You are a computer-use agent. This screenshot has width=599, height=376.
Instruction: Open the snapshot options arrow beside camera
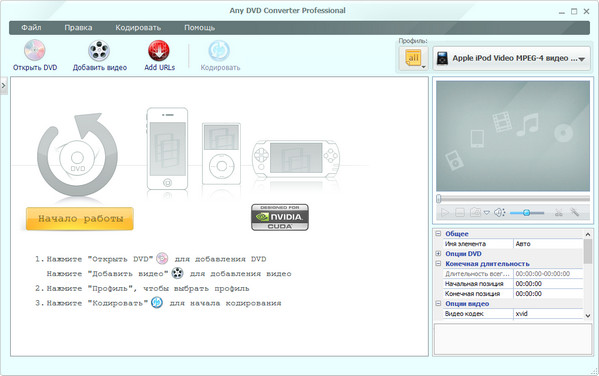click(487, 213)
